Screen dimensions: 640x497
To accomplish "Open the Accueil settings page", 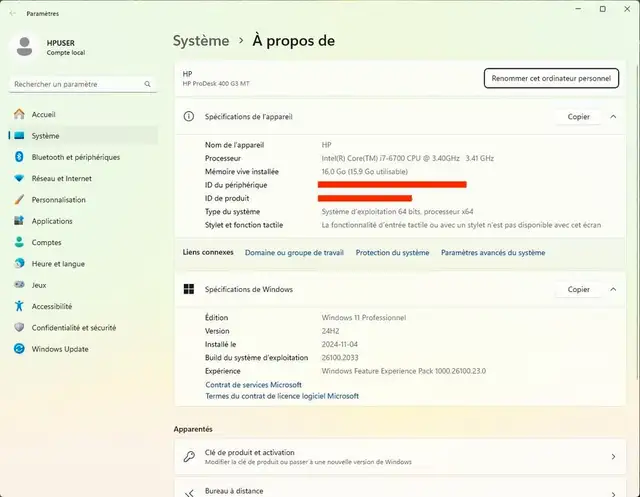I will 83,114.
